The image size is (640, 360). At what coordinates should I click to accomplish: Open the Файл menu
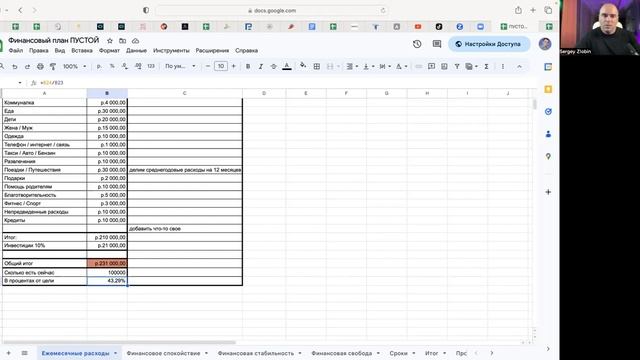(x=16, y=51)
